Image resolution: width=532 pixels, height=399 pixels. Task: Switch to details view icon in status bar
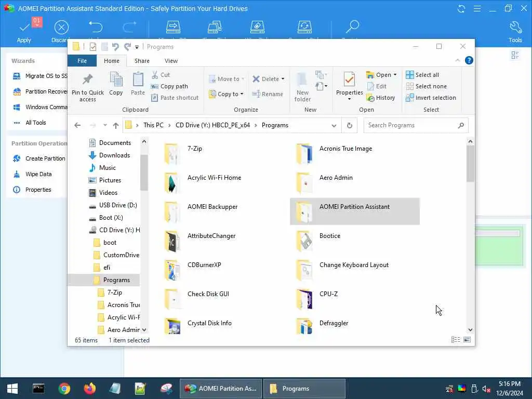pyautogui.click(x=455, y=340)
